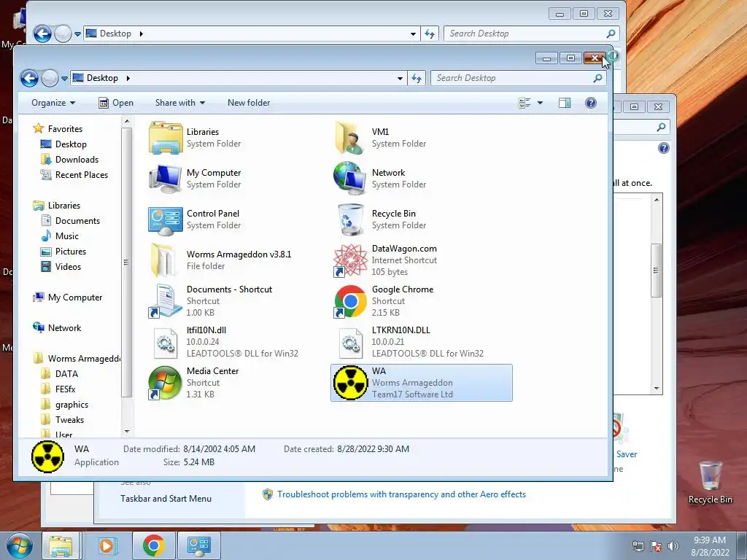
Task: Expand address dropdown in back Desktop window
Action: (x=413, y=34)
